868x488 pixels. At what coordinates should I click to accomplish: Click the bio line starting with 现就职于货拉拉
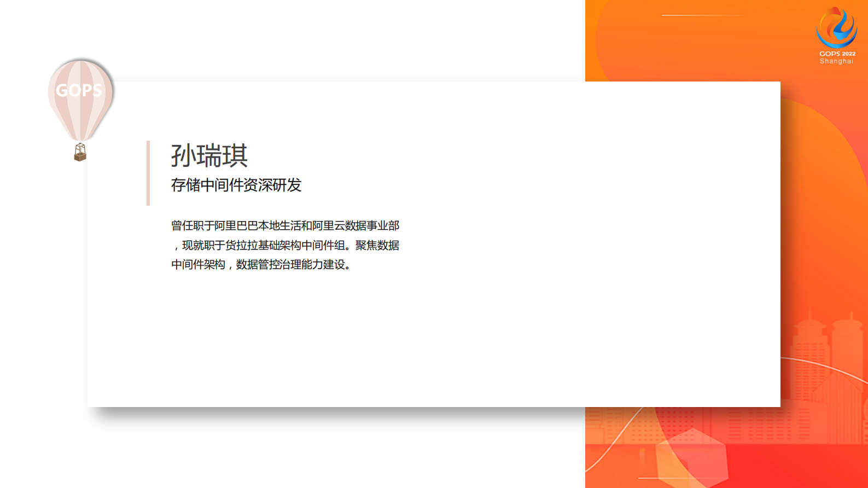(x=290, y=245)
